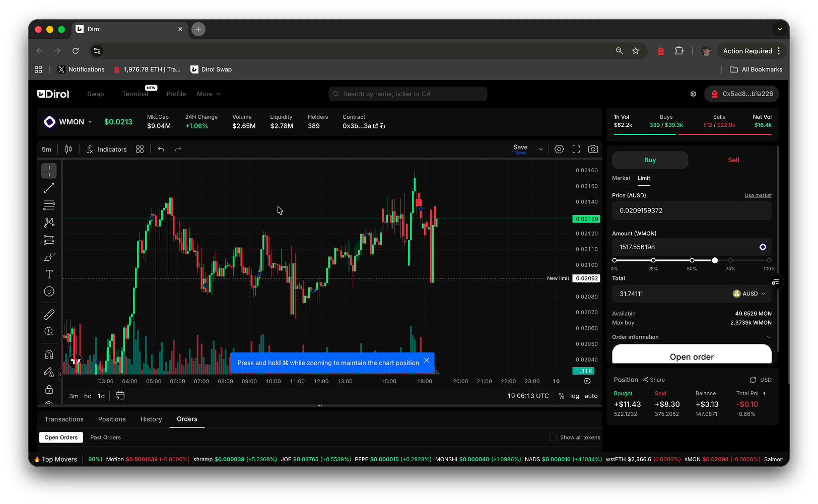Open the Indicators panel
This screenshot has height=504, width=818.
coord(106,149)
